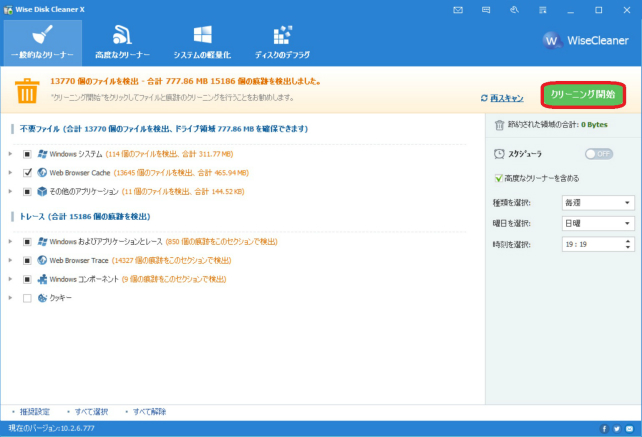Click the mail envelope icon in title bar

pyautogui.click(x=458, y=9)
